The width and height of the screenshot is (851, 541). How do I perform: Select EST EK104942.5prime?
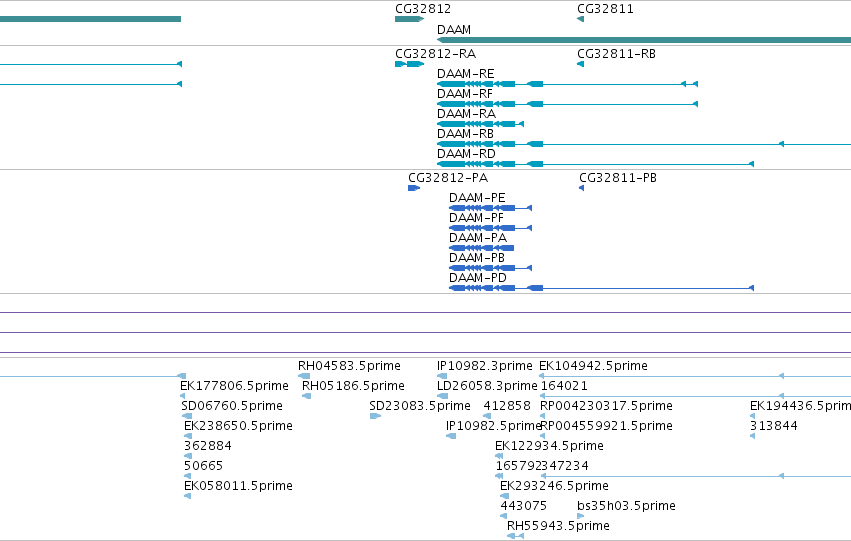pos(593,366)
